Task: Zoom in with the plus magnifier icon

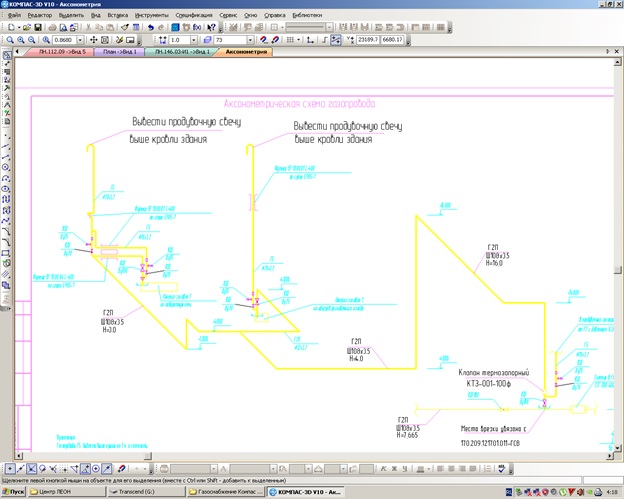Action: (21, 40)
